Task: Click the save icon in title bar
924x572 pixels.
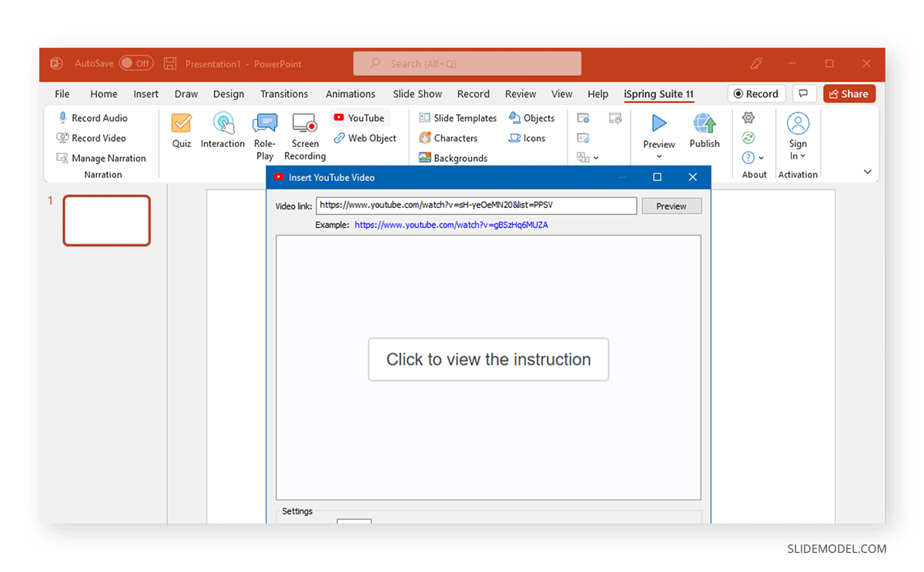Action: [170, 64]
